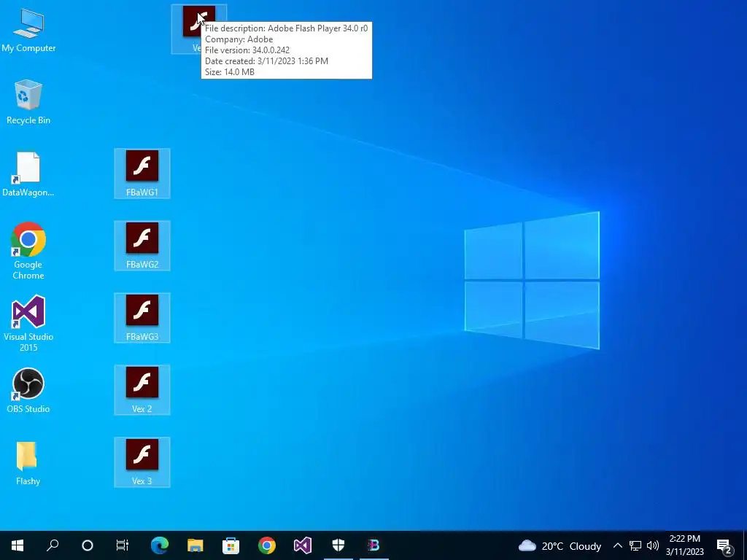The image size is (747, 560).
Task: Select the Google Chrome desktop shortcut
Action: coord(28,251)
